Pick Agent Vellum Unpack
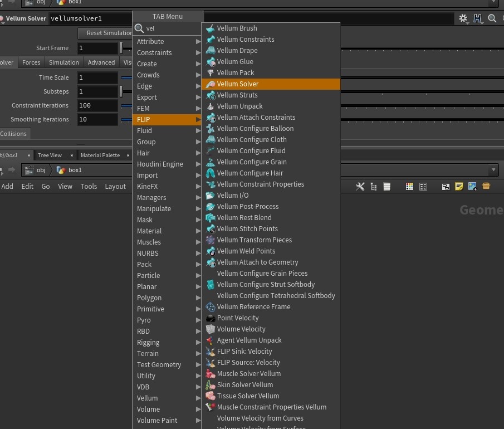Screen dimensions: 504x429 click(271, 340)
